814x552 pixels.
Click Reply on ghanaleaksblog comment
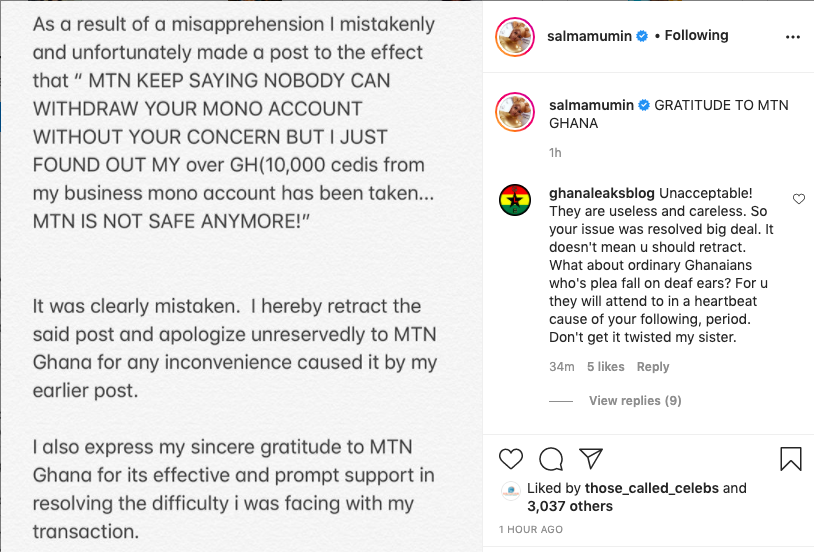click(653, 367)
